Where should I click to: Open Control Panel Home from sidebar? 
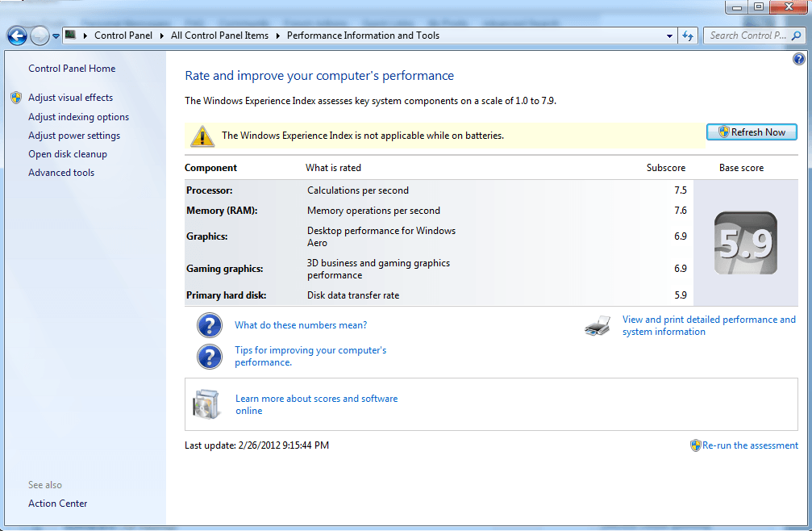(72, 69)
